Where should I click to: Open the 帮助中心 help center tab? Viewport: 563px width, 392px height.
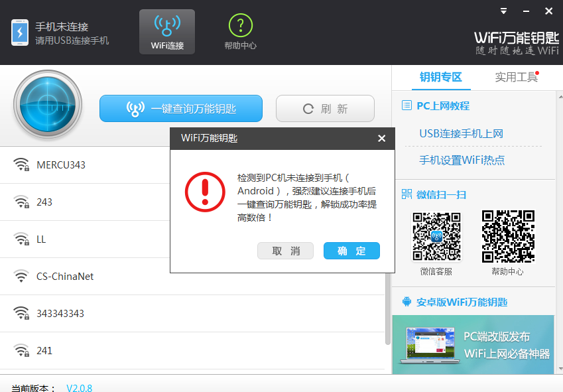240,32
